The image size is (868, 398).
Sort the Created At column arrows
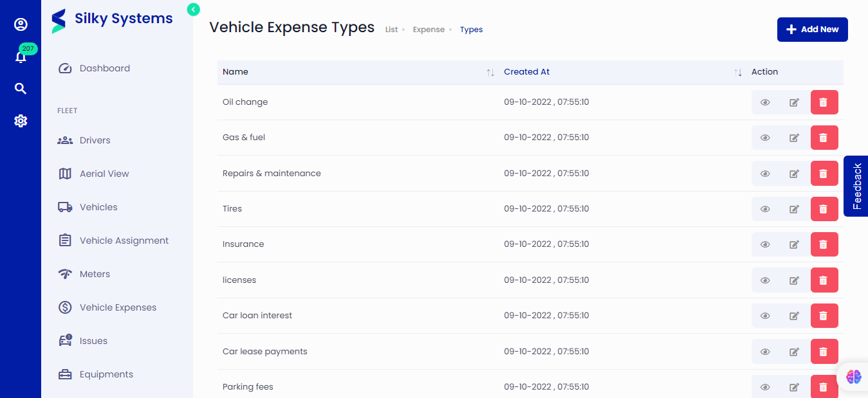[737, 72]
